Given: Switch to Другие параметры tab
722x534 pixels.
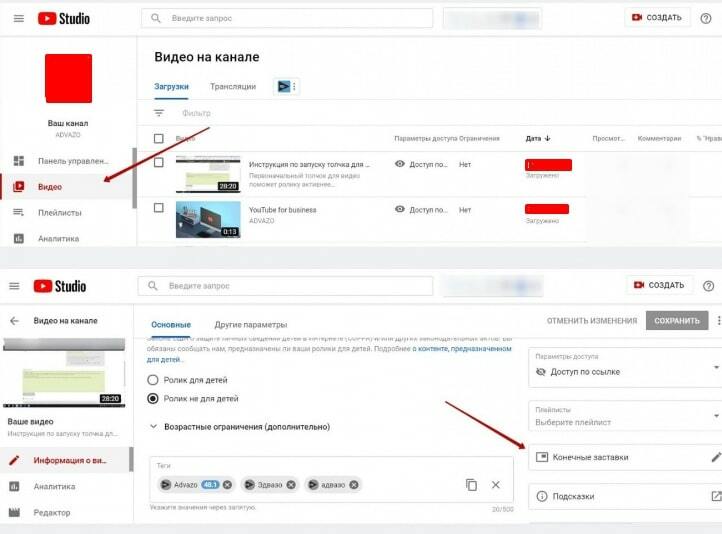Looking at the screenshot, I should pyautogui.click(x=251, y=325).
